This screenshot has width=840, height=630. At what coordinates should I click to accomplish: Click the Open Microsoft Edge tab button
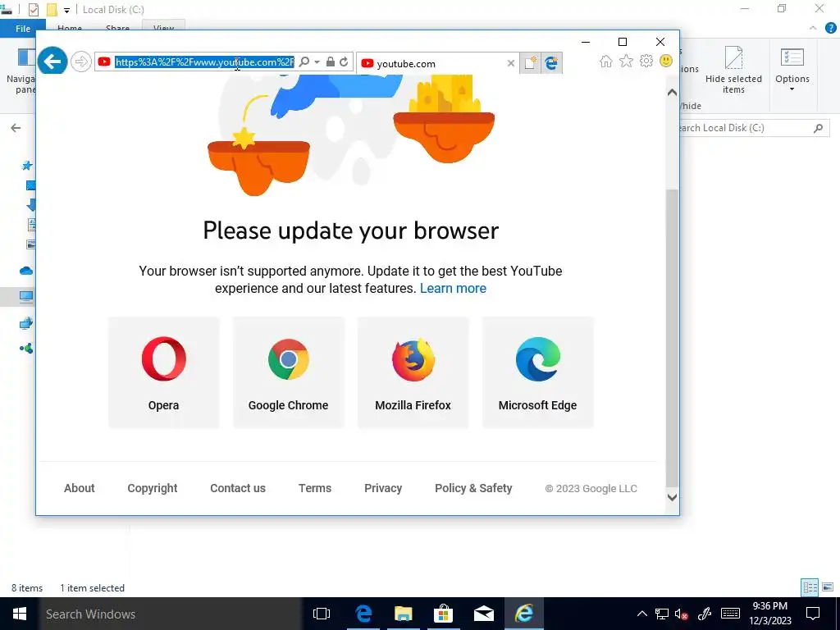pos(551,63)
